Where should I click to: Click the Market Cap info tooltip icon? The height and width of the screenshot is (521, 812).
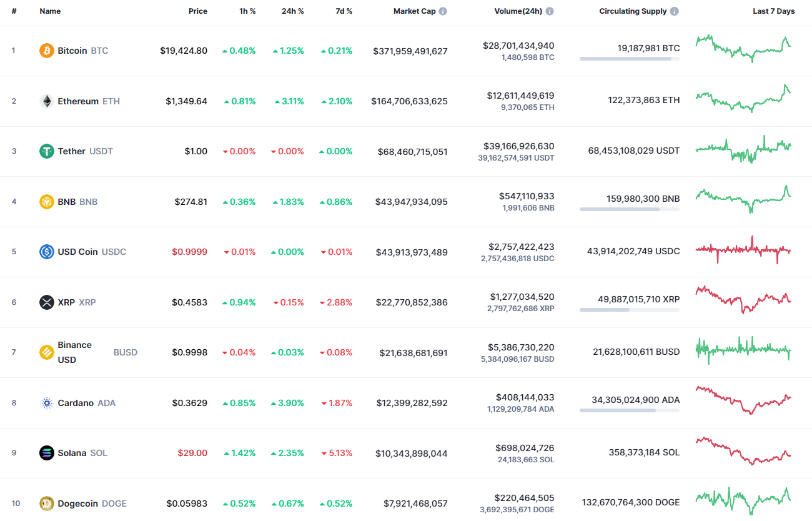(x=443, y=11)
